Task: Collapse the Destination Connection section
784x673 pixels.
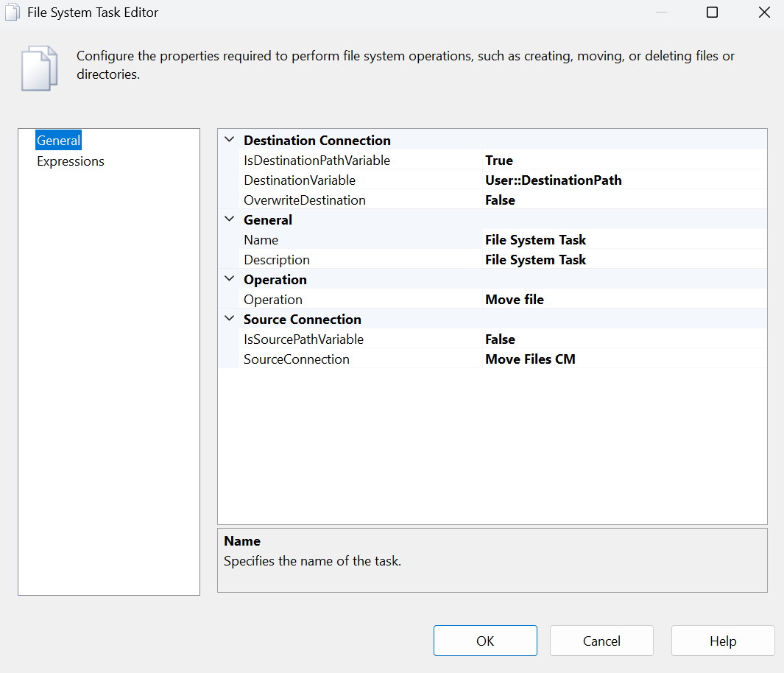Action: 230,140
